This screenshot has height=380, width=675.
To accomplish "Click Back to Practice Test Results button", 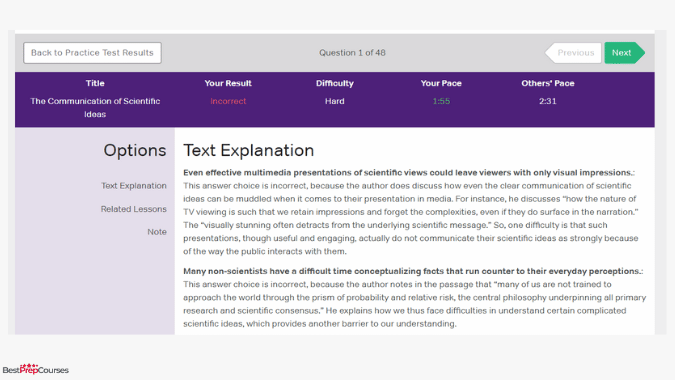I will point(93,53).
